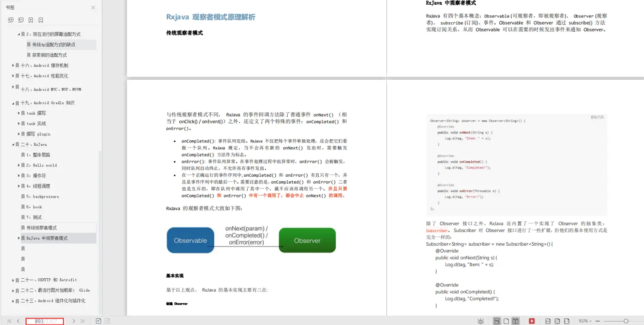
Task: Click the page number input field
Action: tap(45, 321)
